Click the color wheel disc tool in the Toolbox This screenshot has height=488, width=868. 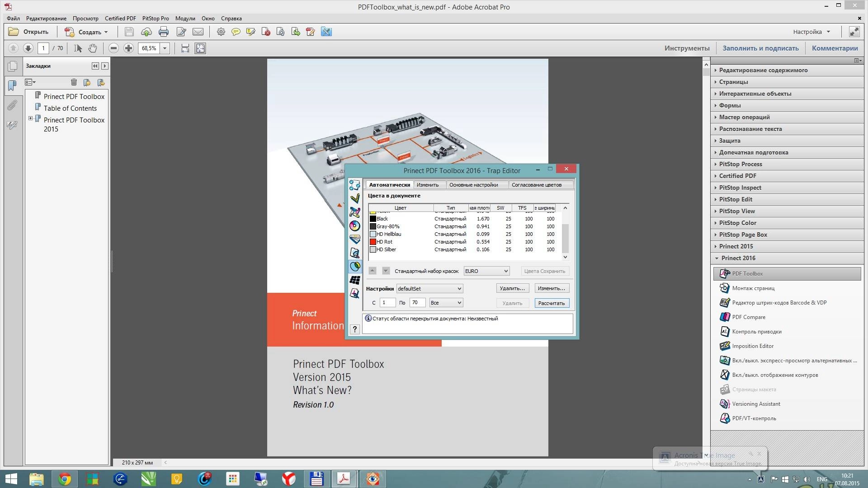click(355, 225)
